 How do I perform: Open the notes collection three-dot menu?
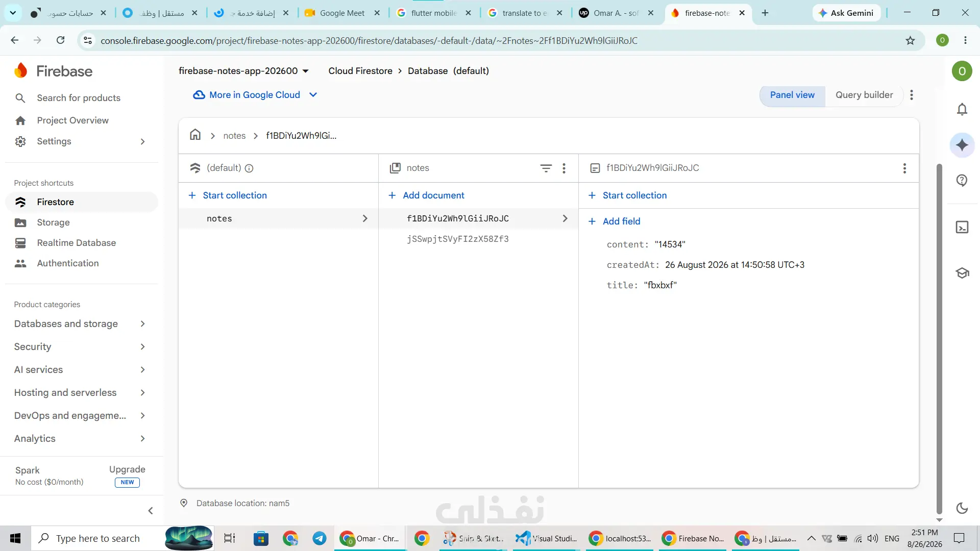click(564, 168)
